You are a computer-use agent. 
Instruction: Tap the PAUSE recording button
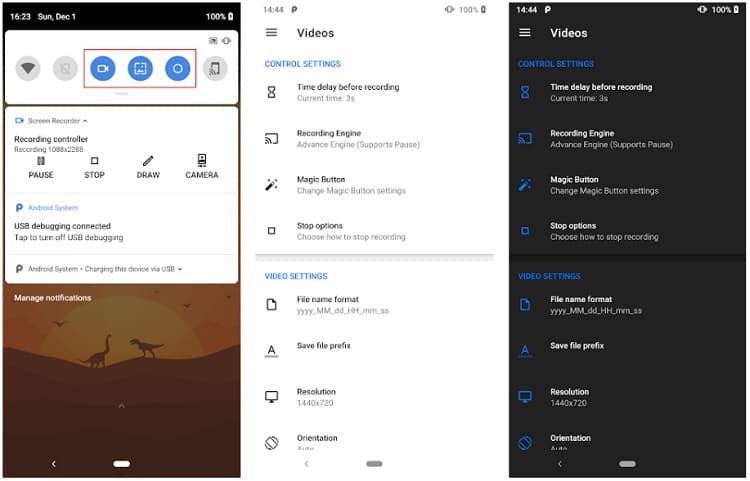pos(41,167)
